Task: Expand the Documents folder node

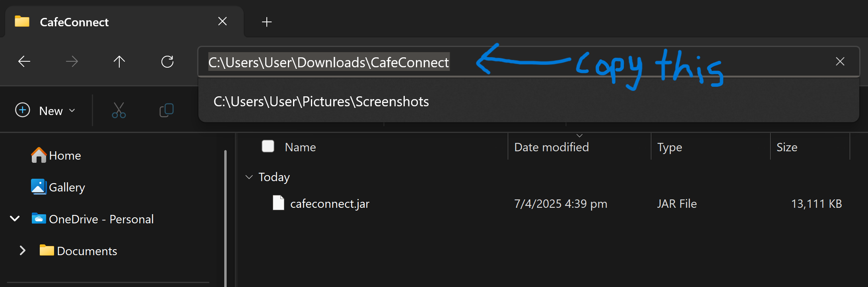Action: click(23, 250)
